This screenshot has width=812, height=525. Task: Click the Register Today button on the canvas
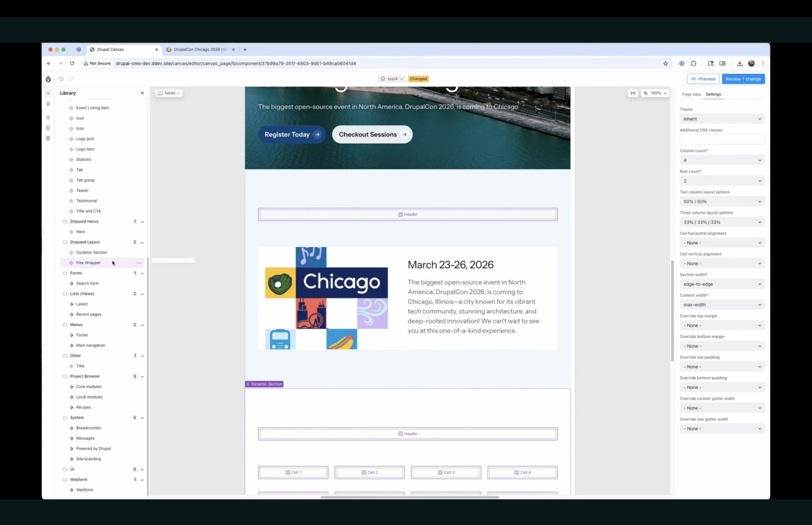coord(292,134)
